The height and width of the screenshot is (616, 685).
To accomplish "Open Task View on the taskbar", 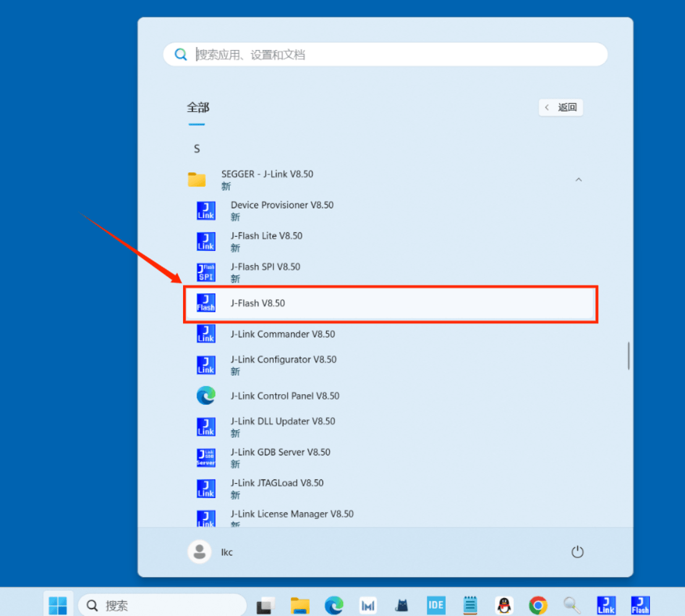I will tap(266, 605).
